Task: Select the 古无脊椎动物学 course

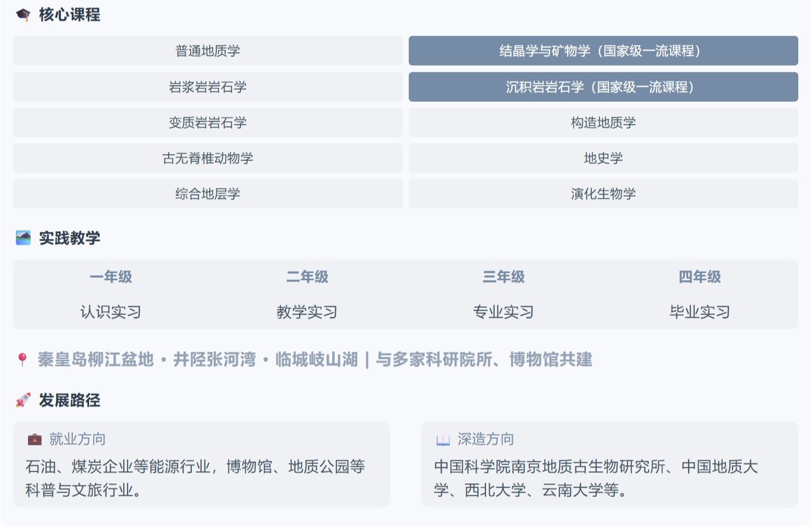Action: (x=208, y=158)
